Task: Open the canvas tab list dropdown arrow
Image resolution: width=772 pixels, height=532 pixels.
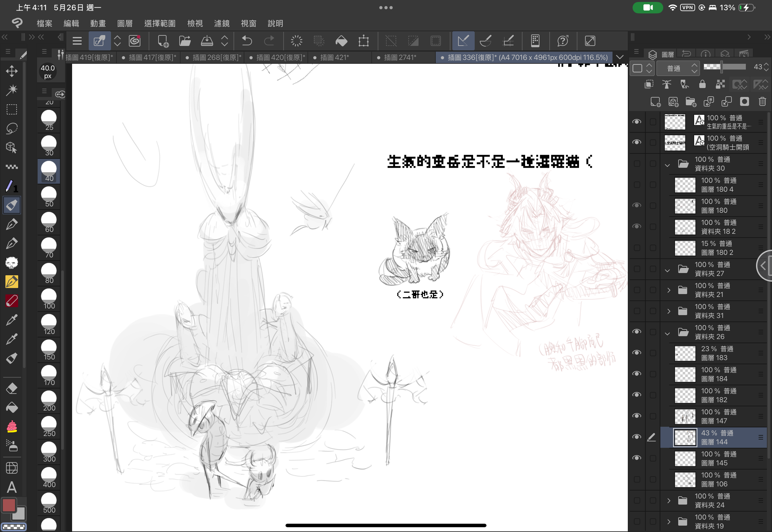Action: (x=620, y=57)
